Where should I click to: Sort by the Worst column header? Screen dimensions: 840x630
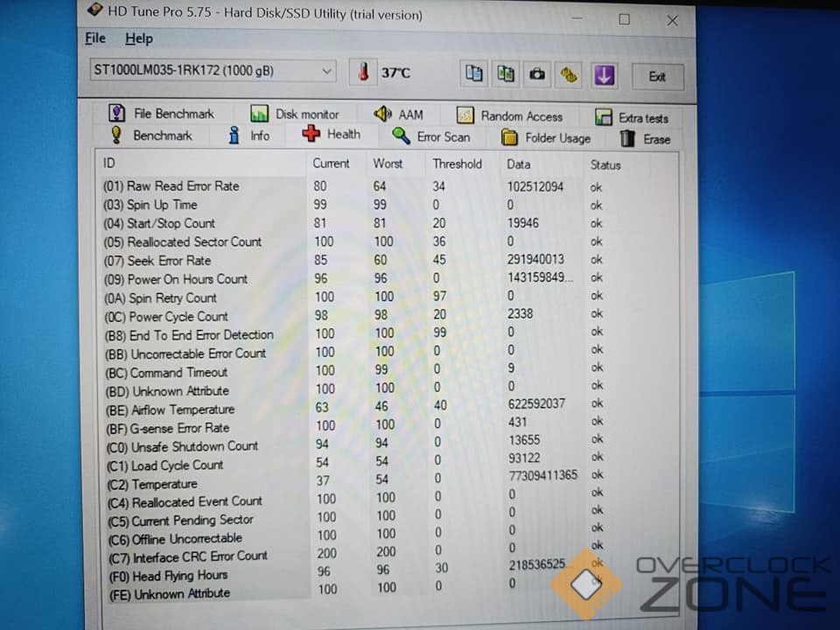[388, 164]
